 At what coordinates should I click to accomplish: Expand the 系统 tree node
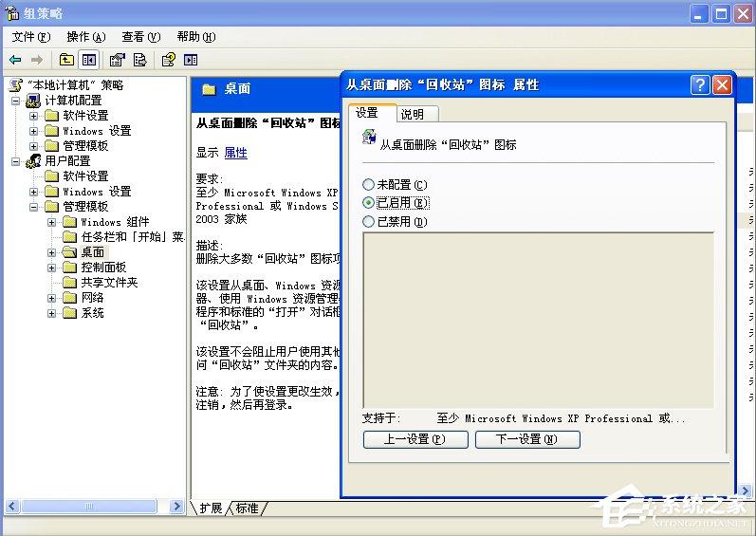pos(51,313)
